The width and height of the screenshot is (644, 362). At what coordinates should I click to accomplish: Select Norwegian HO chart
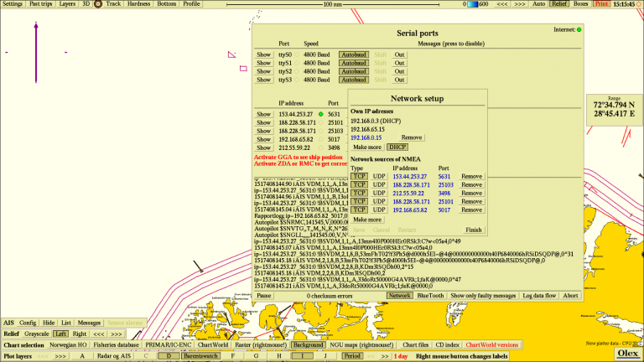[68, 345]
